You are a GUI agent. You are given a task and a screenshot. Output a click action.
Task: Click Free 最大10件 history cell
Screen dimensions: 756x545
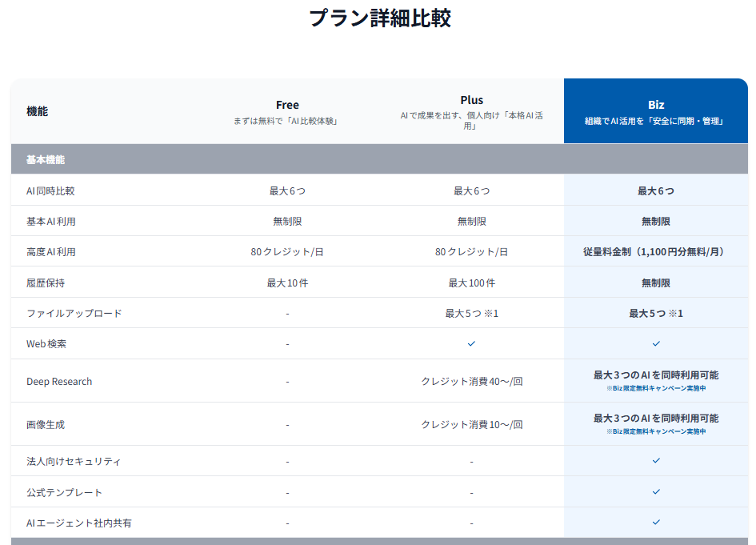pos(287,283)
